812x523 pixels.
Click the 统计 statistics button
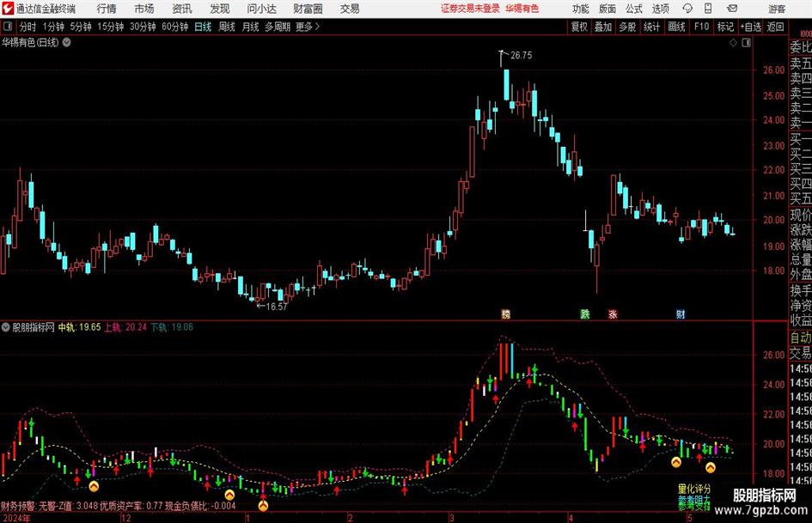651,27
